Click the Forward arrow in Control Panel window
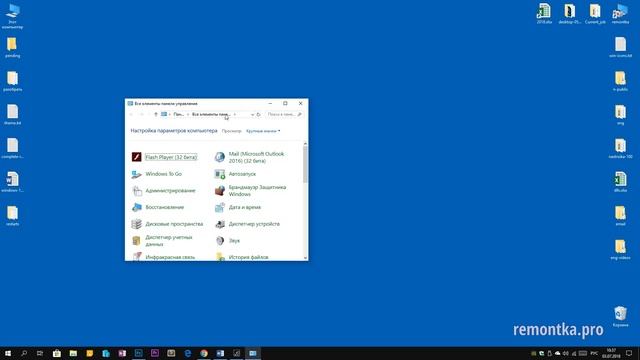This screenshot has height=360, width=640. pyautogui.click(x=142, y=115)
